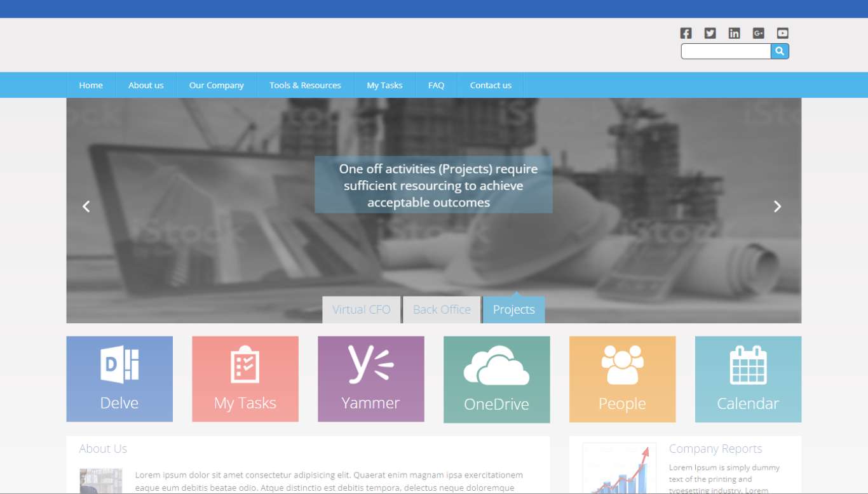Viewport: 868px width, 494px height.
Task: Switch to Virtual CFO slide tab
Action: coord(362,310)
